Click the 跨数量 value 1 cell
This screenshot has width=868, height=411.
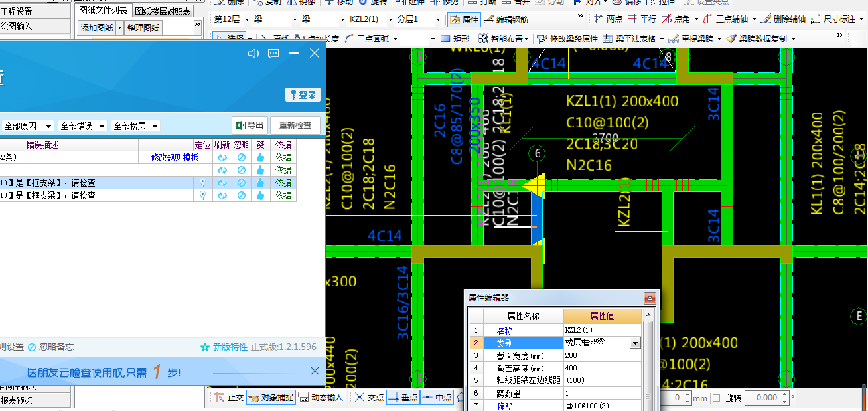click(x=603, y=393)
